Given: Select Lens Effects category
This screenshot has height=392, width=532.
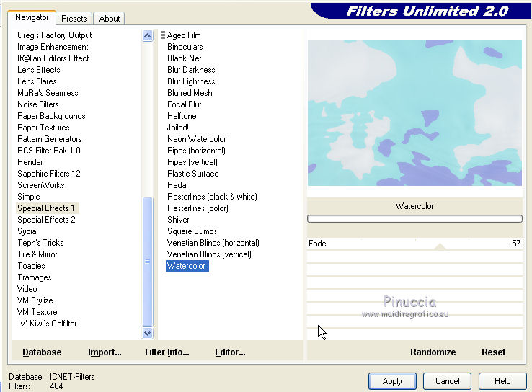Looking at the screenshot, I should click(39, 70).
